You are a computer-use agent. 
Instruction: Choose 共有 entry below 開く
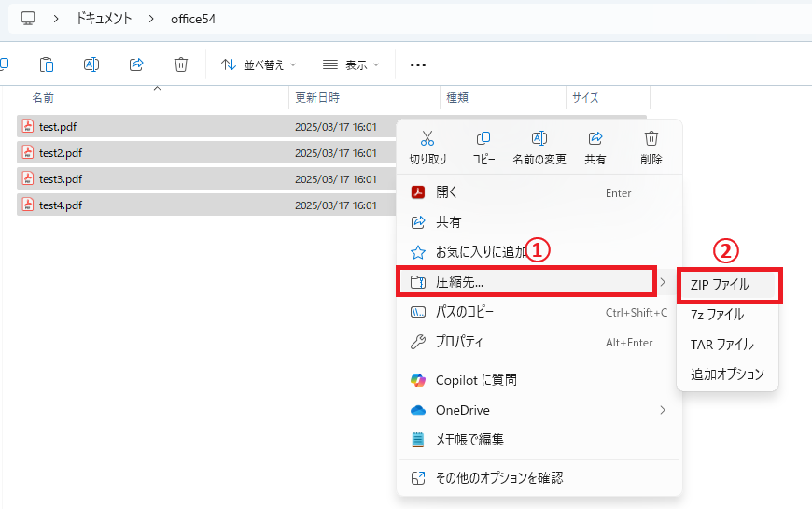(x=539, y=222)
